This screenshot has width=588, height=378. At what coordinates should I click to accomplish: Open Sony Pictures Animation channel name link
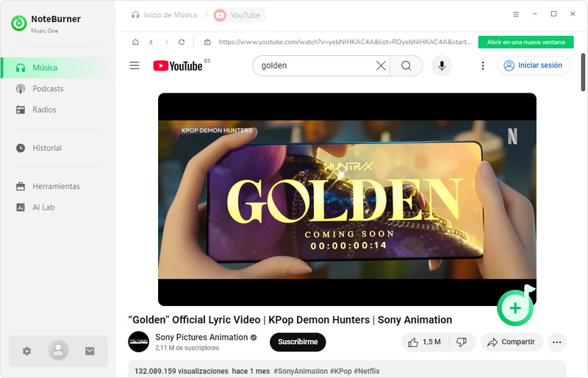pos(201,337)
